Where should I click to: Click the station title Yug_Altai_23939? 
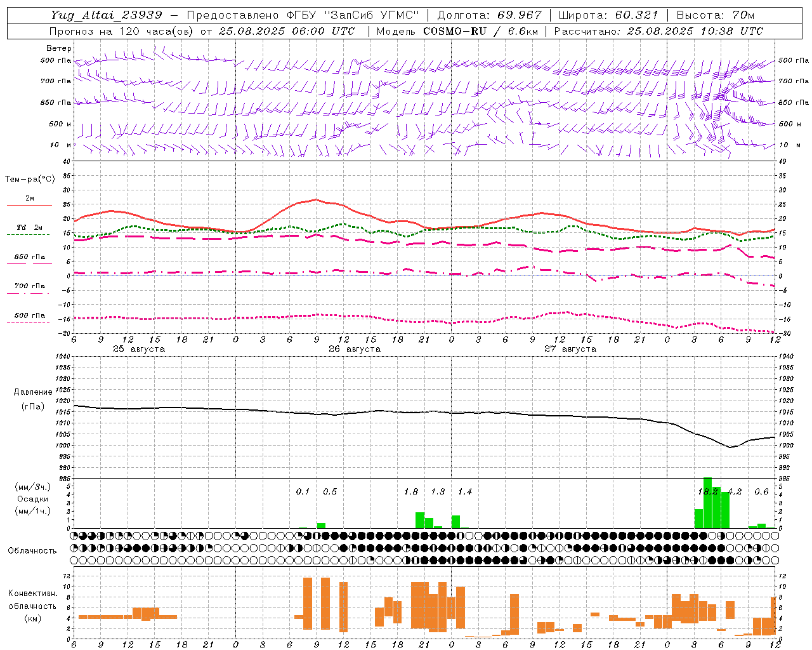click(x=107, y=15)
